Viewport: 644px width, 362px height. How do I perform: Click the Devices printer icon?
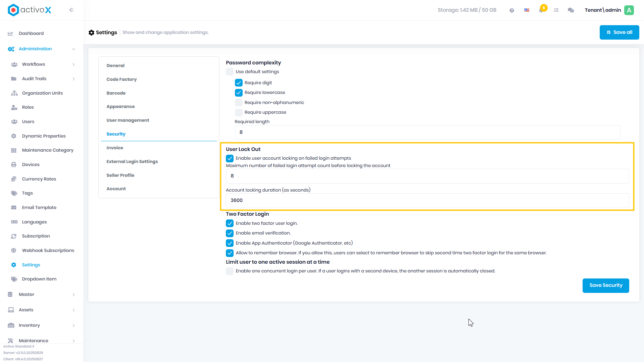[14, 165]
